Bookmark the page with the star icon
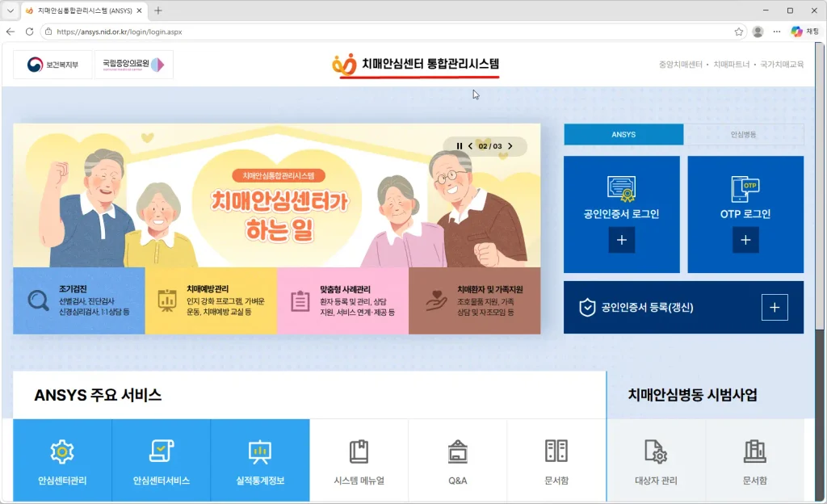 (738, 31)
